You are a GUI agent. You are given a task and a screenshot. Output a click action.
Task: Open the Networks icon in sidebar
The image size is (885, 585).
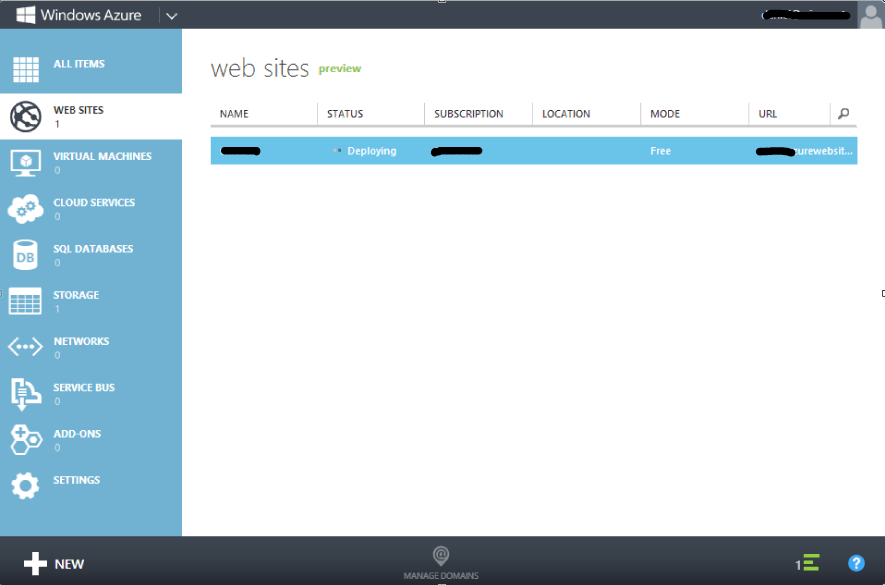[x=25, y=347]
